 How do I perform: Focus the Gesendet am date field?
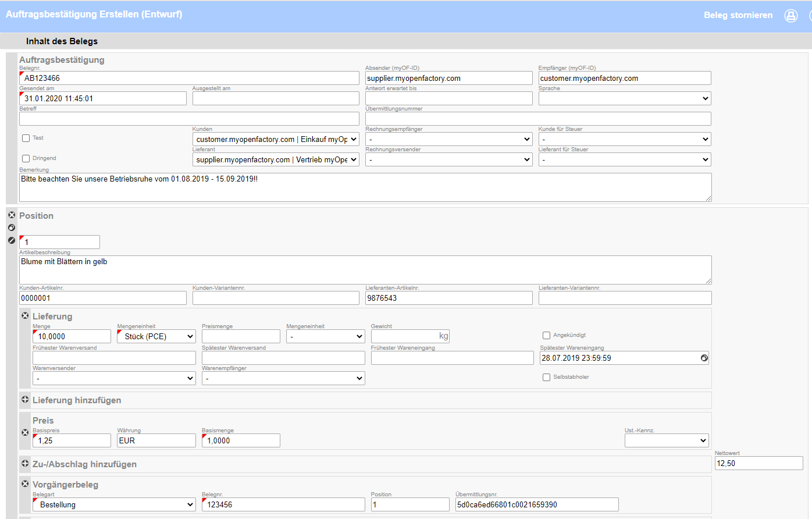click(103, 98)
